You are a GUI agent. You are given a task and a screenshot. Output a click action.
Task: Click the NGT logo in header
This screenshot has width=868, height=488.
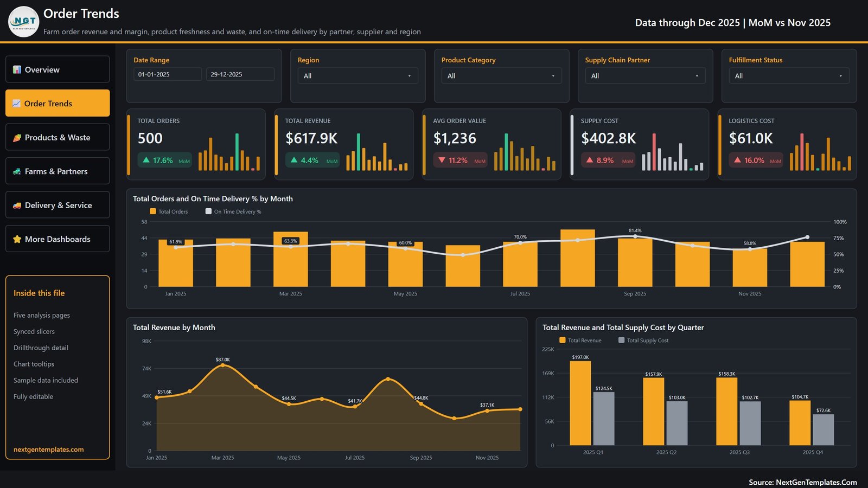click(24, 22)
